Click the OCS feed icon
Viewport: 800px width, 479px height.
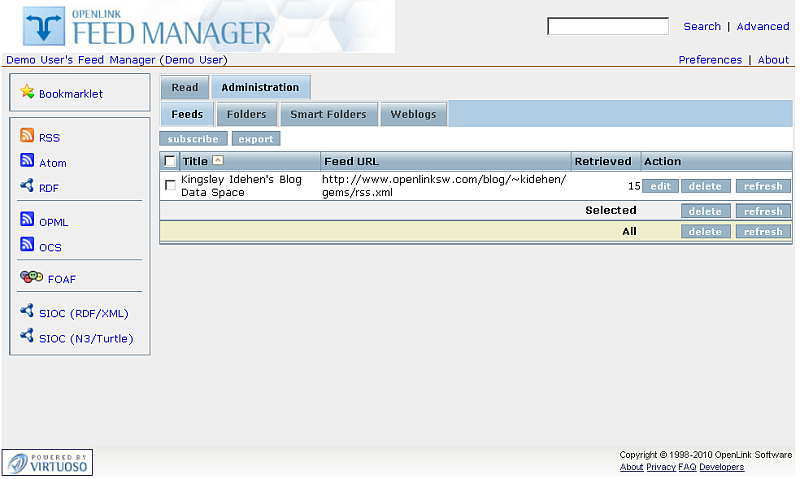pyautogui.click(x=27, y=245)
